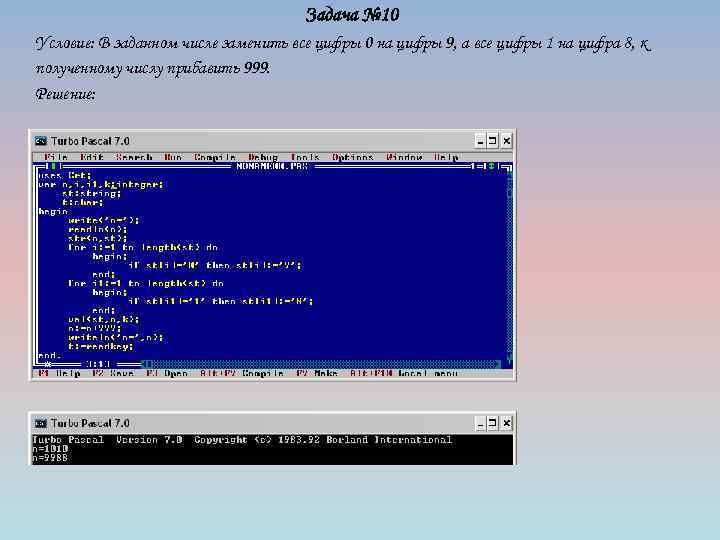Click the final 'end.' line
The width and height of the screenshot is (720, 540).
[49, 355]
